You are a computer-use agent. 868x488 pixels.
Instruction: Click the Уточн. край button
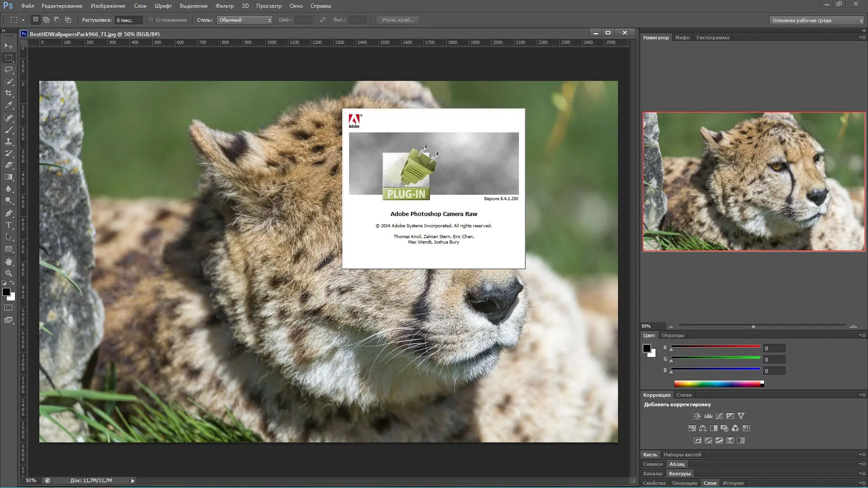[397, 20]
